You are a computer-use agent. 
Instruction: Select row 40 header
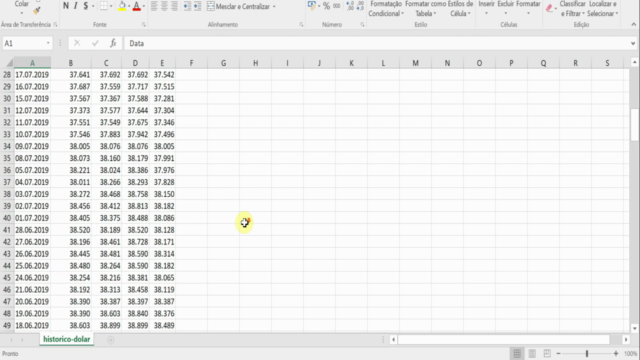point(7,218)
